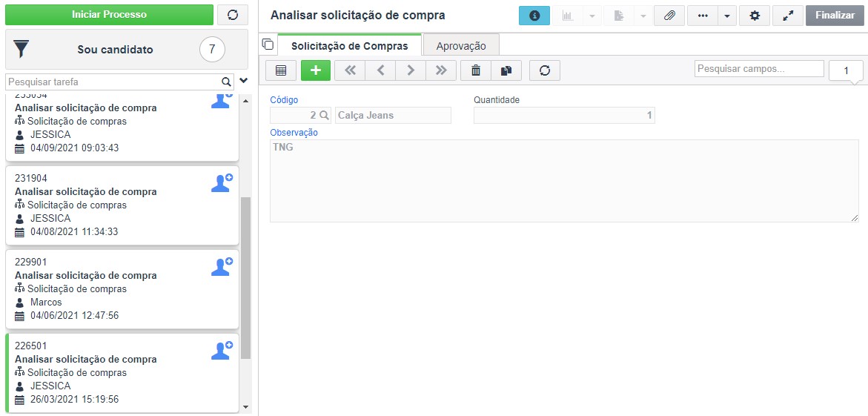Image resolution: width=868 pixels, height=416 pixels.
Task: Click the record counter box showing 1
Action: (x=846, y=71)
